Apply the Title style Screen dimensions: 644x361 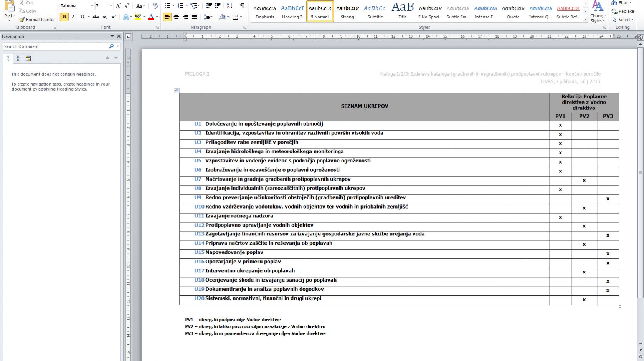point(403,11)
